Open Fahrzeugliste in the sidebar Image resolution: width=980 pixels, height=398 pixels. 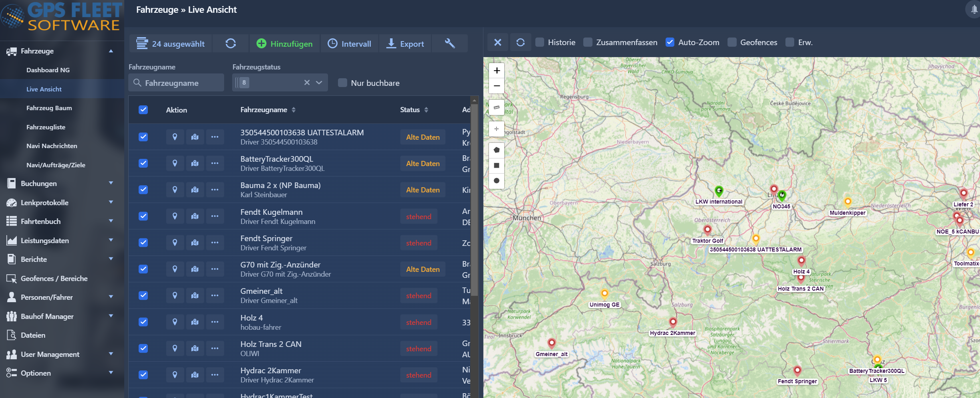click(x=46, y=127)
